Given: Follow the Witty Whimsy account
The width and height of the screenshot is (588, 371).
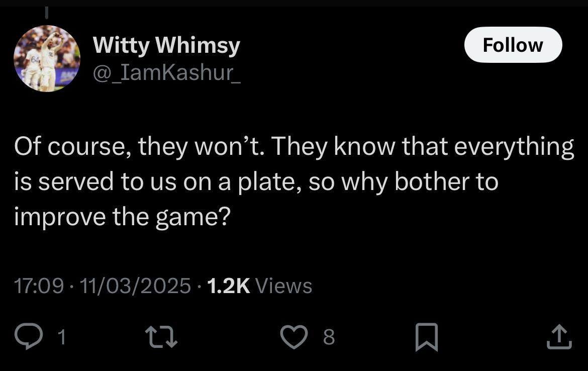Looking at the screenshot, I should 513,45.
